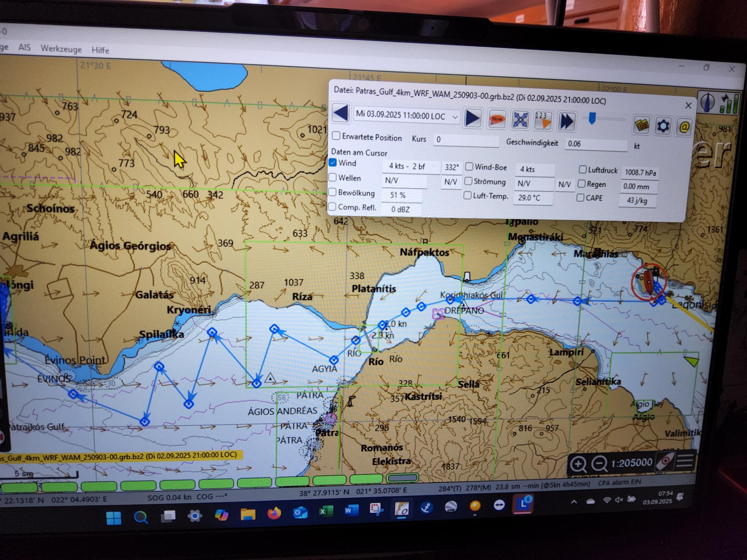The width and height of the screenshot is (747, 560).
Task: Enable the Wellen checkbox
Action: click(332, 178)
